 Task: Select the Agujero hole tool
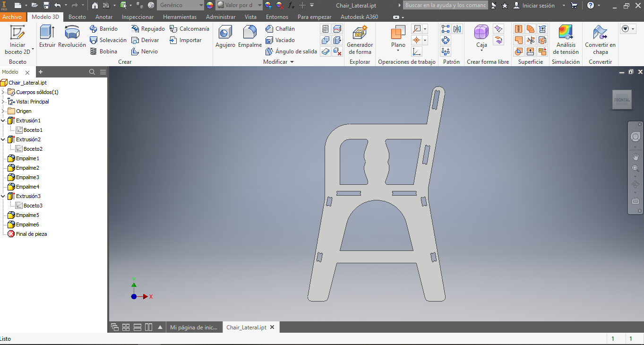(225, 37)
